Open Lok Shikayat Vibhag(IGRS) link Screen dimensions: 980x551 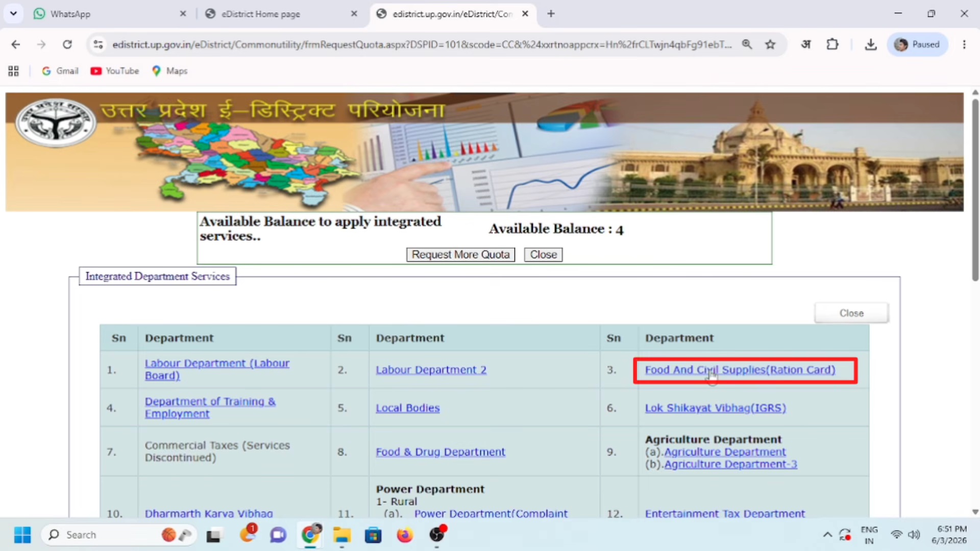tap(716, 408)
